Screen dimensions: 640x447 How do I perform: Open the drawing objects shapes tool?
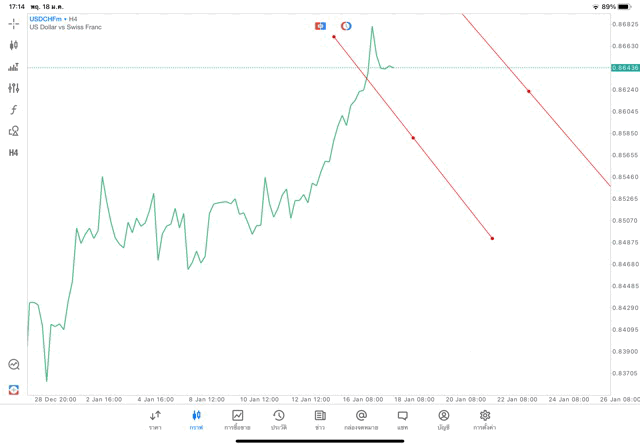coord(14,131)
